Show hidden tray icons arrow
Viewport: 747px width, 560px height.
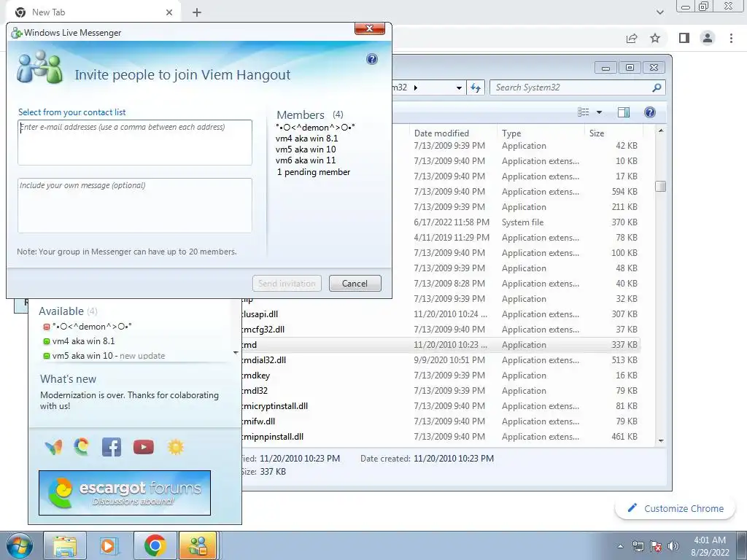pyautogui.click(x=620, y=546)
